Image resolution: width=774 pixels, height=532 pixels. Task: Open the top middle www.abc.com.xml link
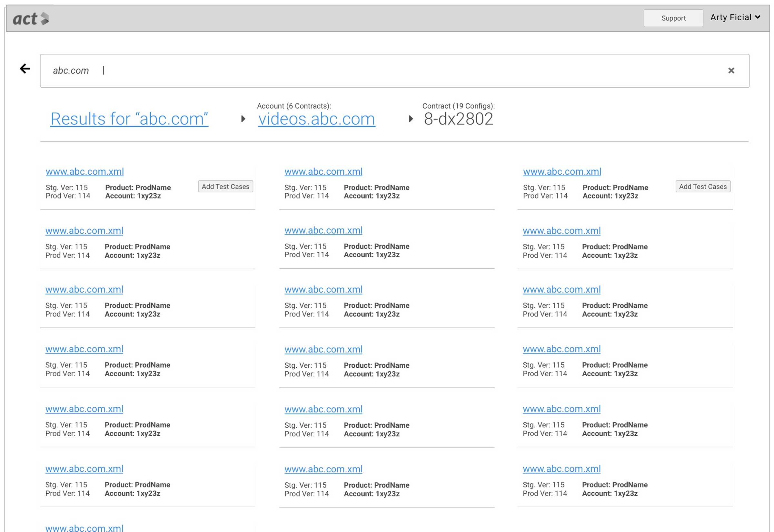click(x=323, y=172)
